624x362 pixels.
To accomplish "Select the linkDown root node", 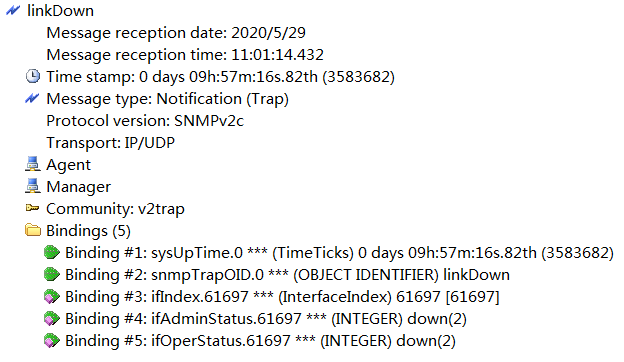I will [60, 11].
